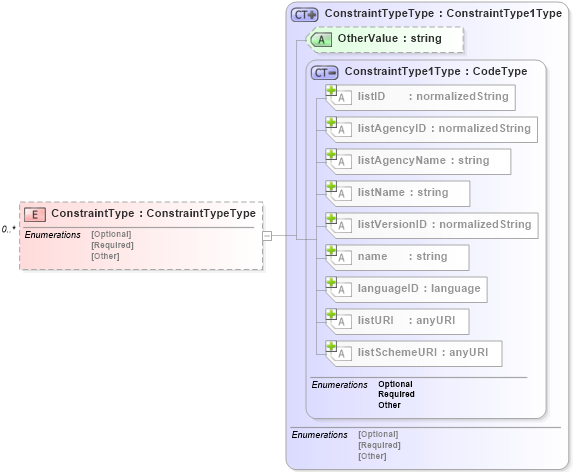574x472 pixels.
Task: Click '[Required]' enumeration under ConstraintType element
Action: [x=112, y=245]
